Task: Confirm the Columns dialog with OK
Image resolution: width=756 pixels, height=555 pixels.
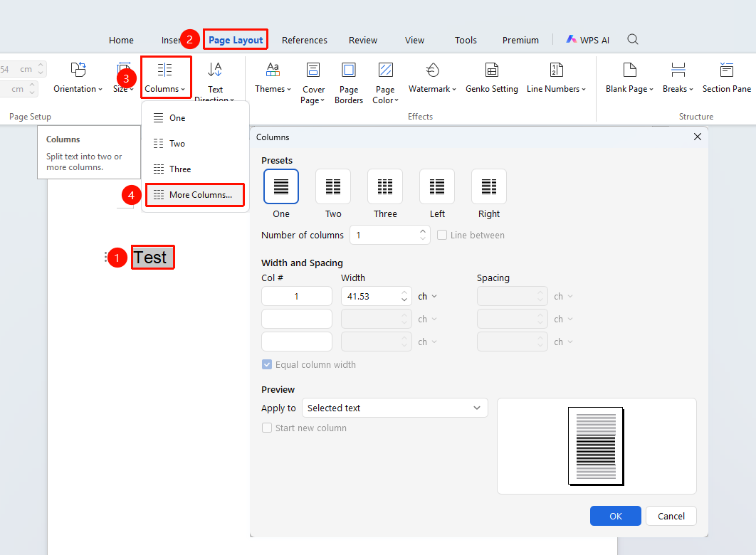Action: click(616, 516)
